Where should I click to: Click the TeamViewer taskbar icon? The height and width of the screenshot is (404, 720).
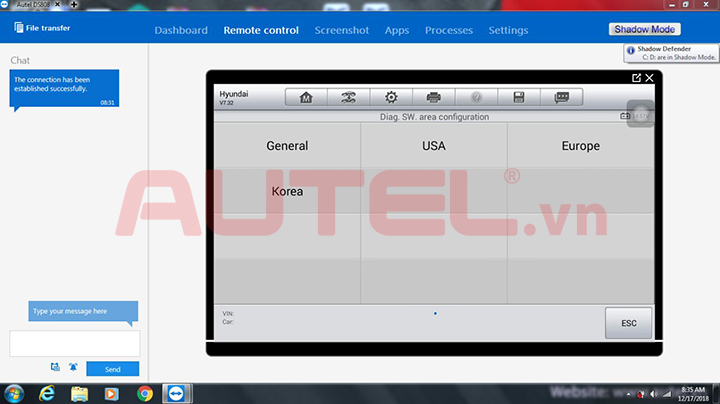tap(176, 394)
